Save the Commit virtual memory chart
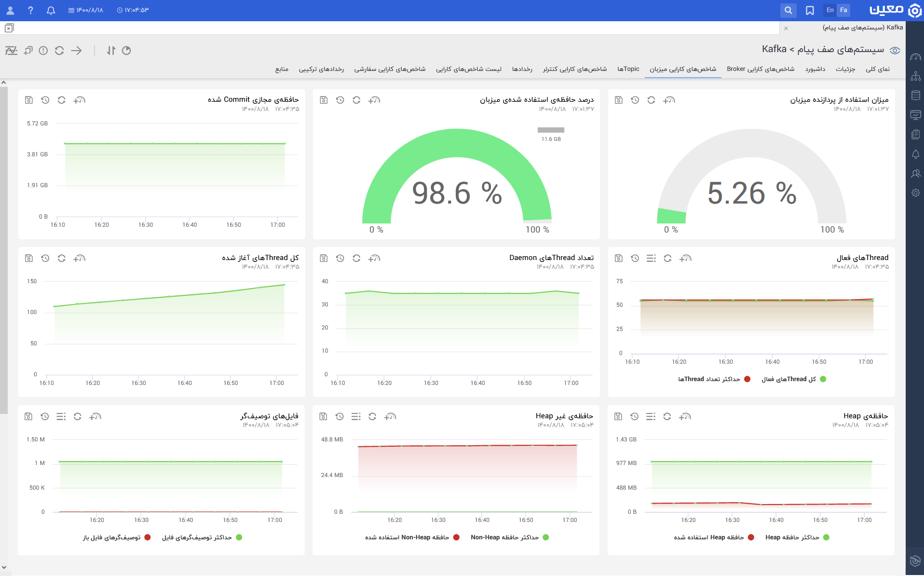Viewport: 924px width, 576px height. [29, 100]
